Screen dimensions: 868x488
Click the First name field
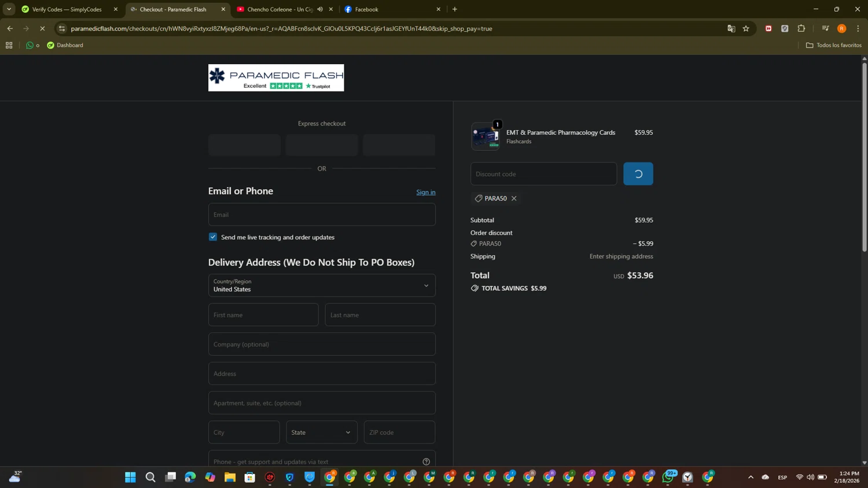click(263, 315)
